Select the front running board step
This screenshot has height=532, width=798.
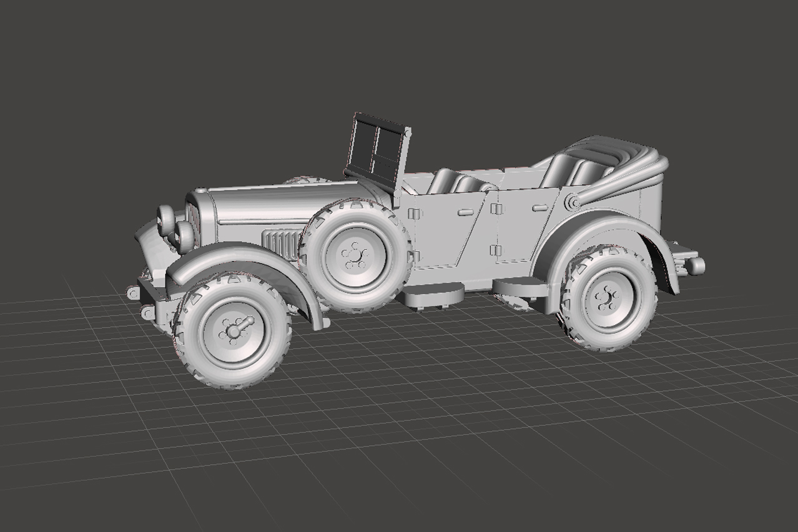432,293
